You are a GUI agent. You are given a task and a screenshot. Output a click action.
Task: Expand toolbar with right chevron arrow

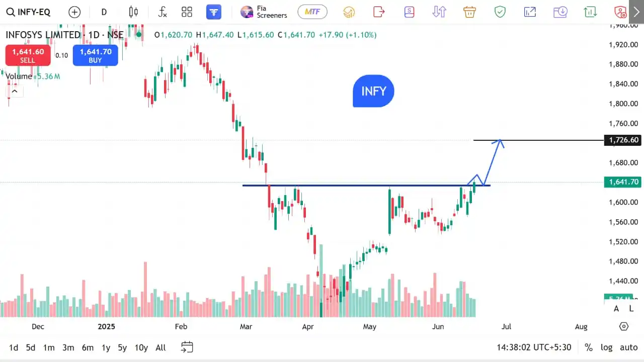click(x=636, y=12)
